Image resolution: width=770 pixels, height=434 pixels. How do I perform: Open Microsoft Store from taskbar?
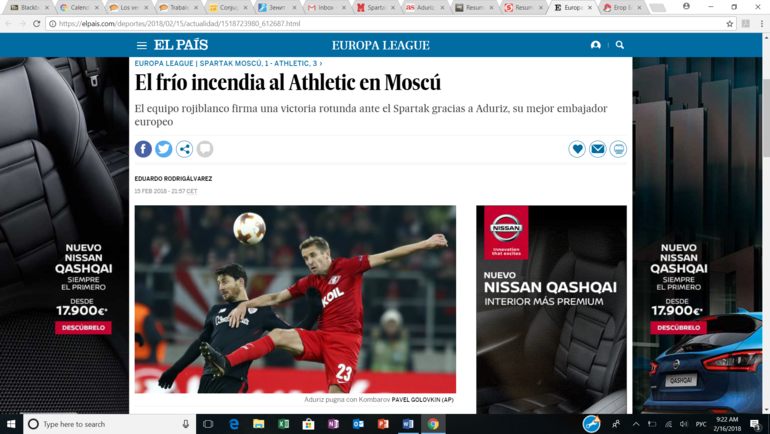coord(308,424)
